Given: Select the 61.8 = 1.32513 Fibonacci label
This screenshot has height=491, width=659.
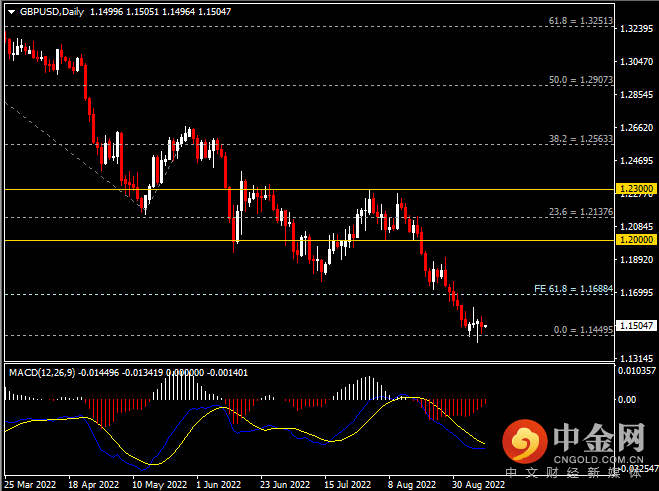Looking at the screenshot, I should 580,21.
